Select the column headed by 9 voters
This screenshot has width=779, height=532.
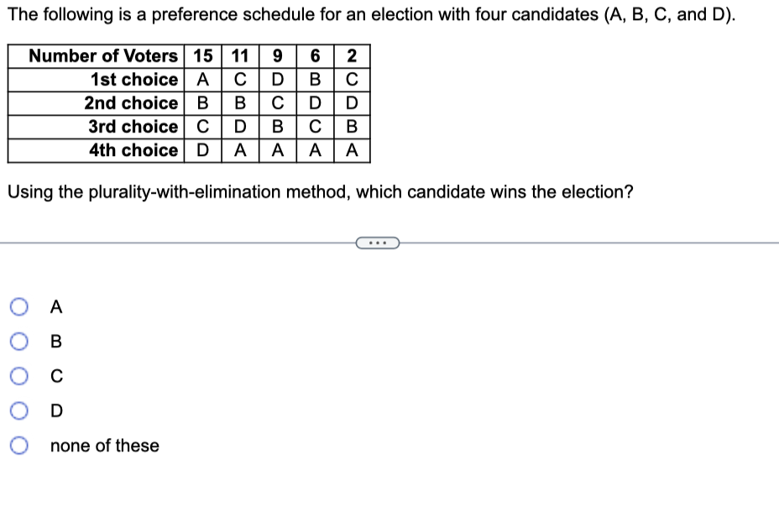[x=278, y=57]
